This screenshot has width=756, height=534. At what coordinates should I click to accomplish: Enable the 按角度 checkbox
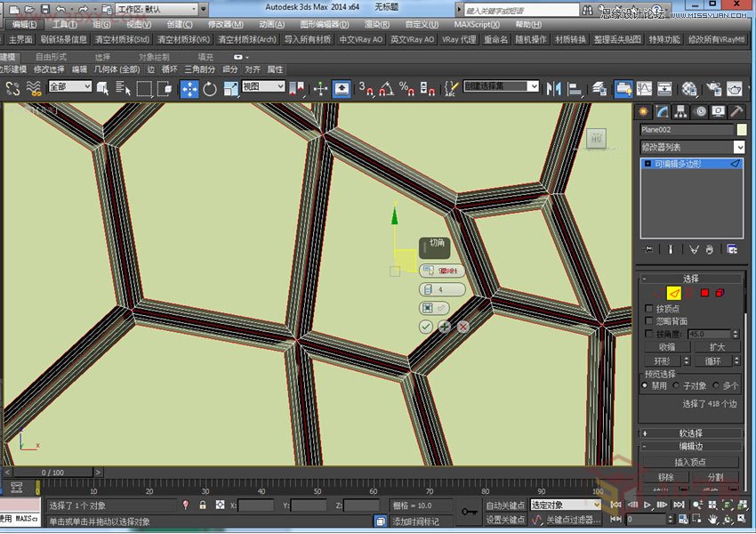pyautogui.click(x=649, y=334)
